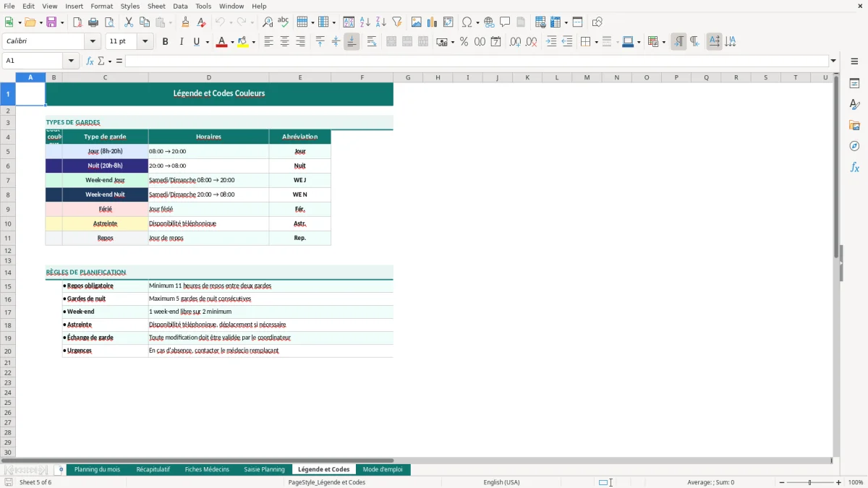Image resolution: width=868 pixels, height=488 pixels.
Task: Switch to the Planning du mois sheet tab
Action: [x=97, y=469]
